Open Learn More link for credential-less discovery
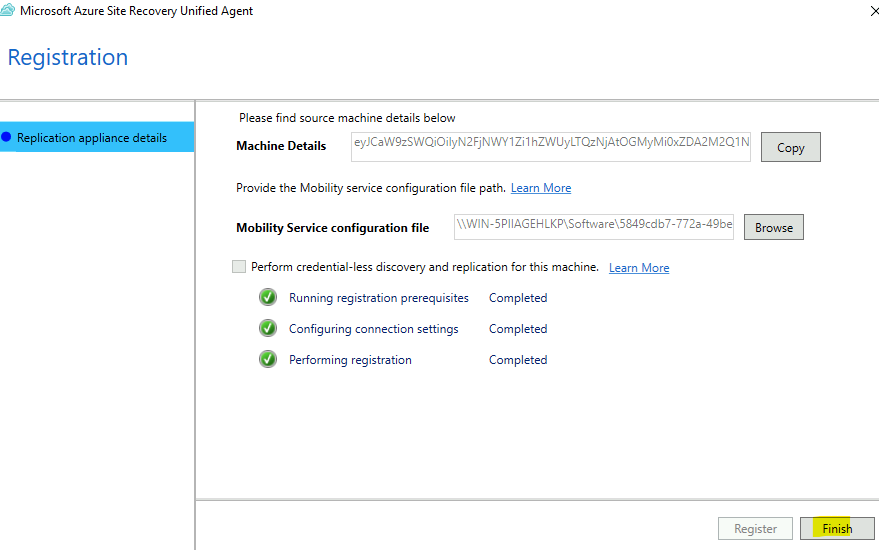879x550 pixels. point(639,267)
